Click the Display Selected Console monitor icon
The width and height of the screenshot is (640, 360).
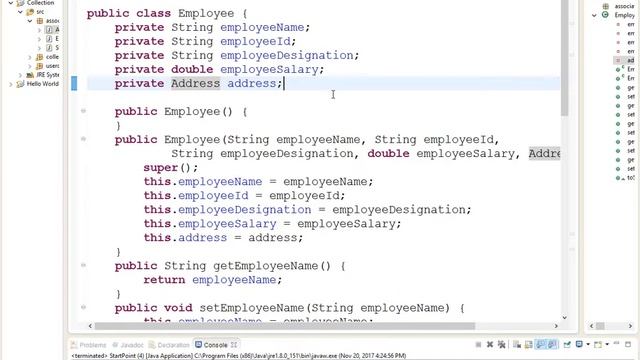click(x=579, y=344)
